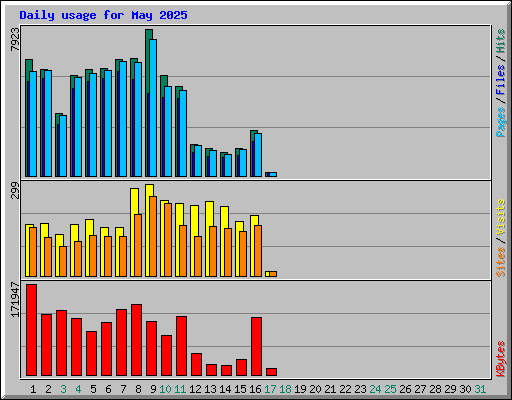
Task: Click the 171947 KBytes axis value
Action: click(15, 300)
